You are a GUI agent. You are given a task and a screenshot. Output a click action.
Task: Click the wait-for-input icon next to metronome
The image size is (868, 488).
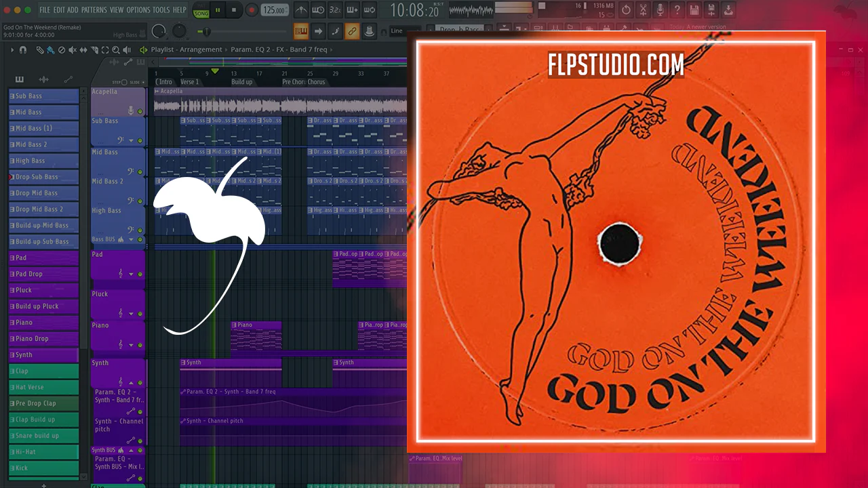(x=318, y=10)
